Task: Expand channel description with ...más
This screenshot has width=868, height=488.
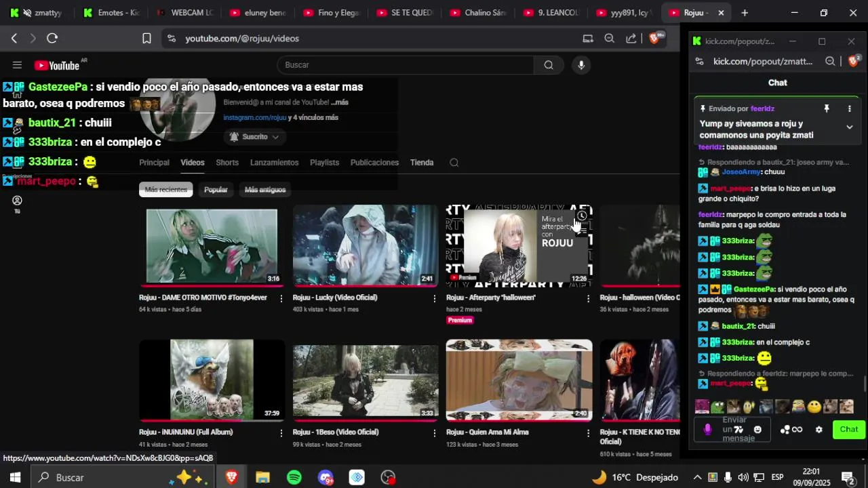Action: tap(340, 102)
